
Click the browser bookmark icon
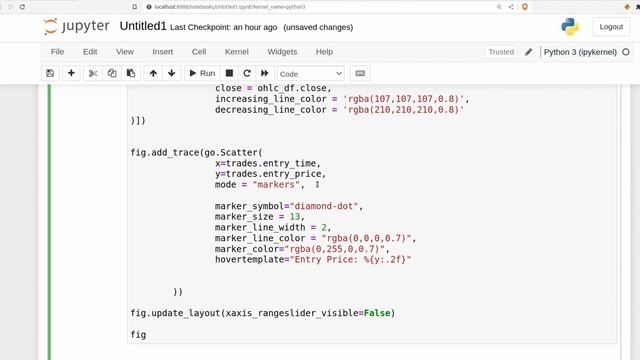(x=134, y=7)
